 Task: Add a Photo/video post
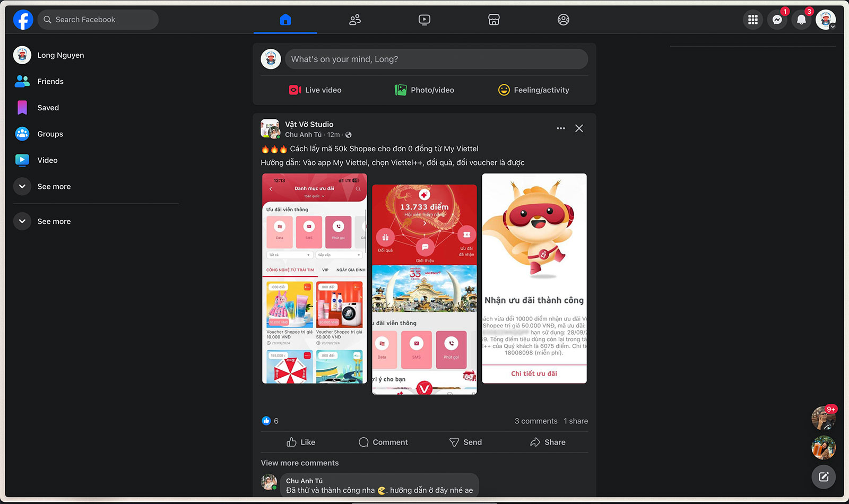point(424,90)
